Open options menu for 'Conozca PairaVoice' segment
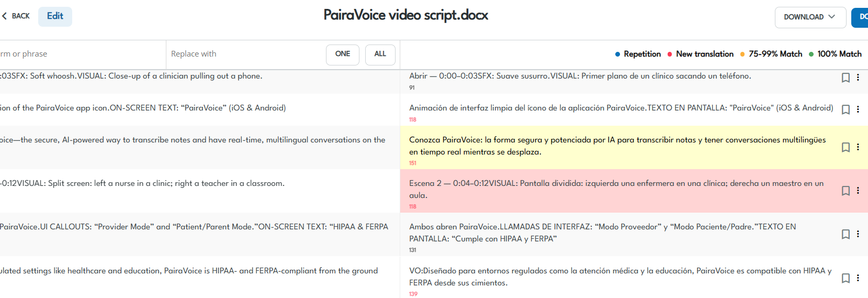Viewport: 868px width, 298px height. point(858,147)
